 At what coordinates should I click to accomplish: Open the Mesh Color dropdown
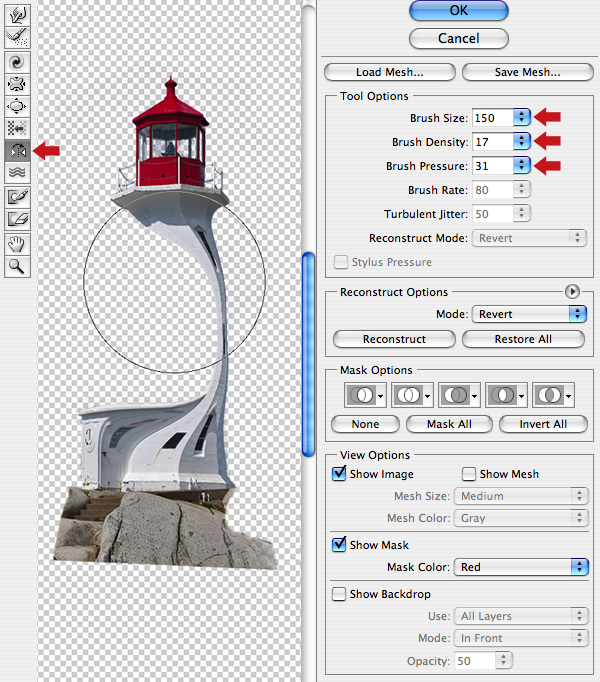point(521,518)
